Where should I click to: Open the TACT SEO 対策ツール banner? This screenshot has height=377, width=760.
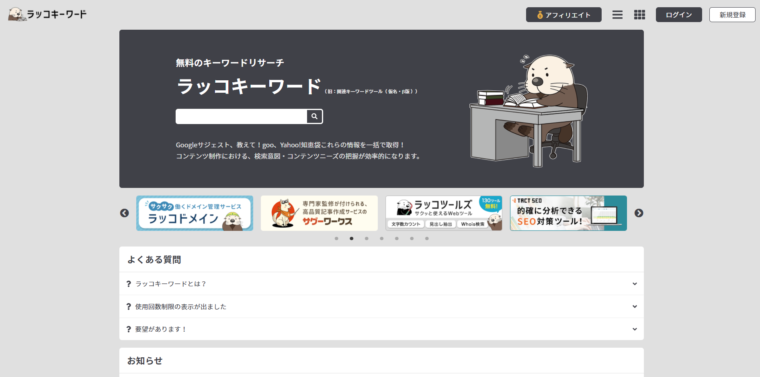tap(568, 213)
